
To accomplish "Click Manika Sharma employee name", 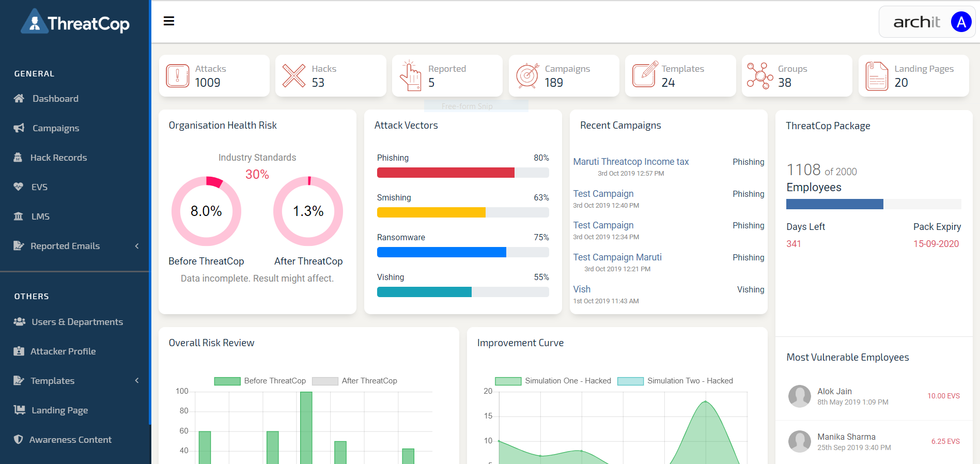I will (846, 437).
